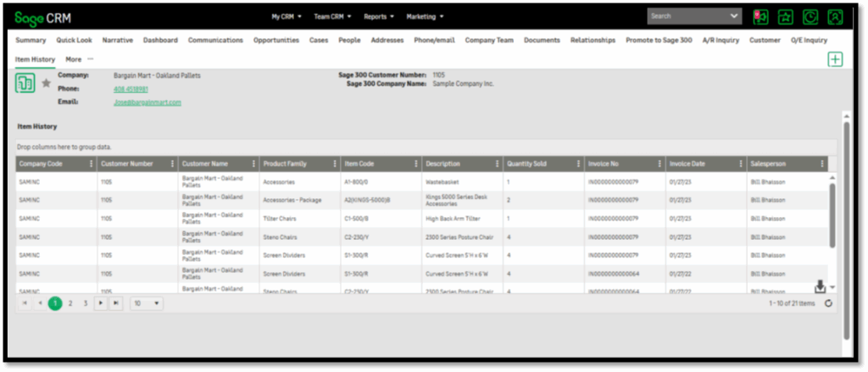Open the Communications tab
This screenshot has width=868, height=372.
[x=215, y=41]
